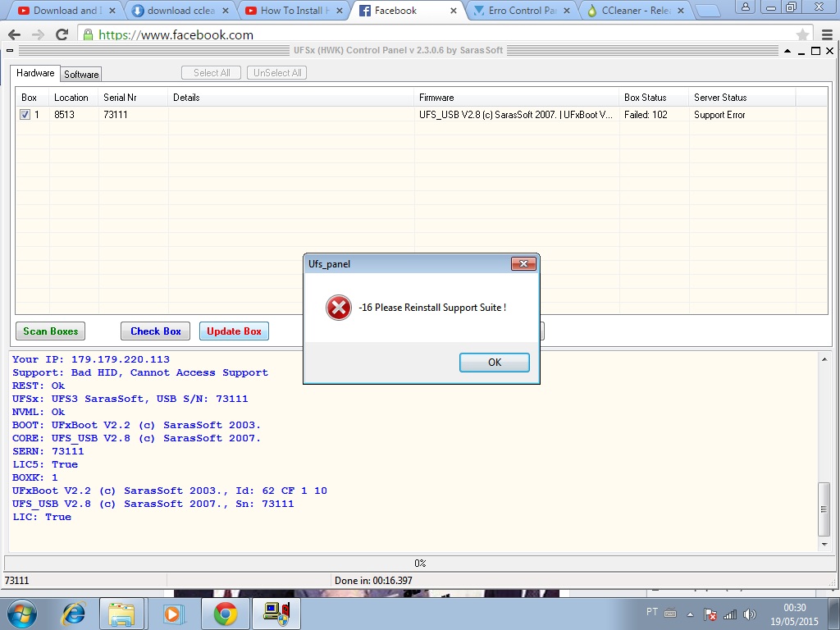Click the UnSelect All button

coord(277,73)
